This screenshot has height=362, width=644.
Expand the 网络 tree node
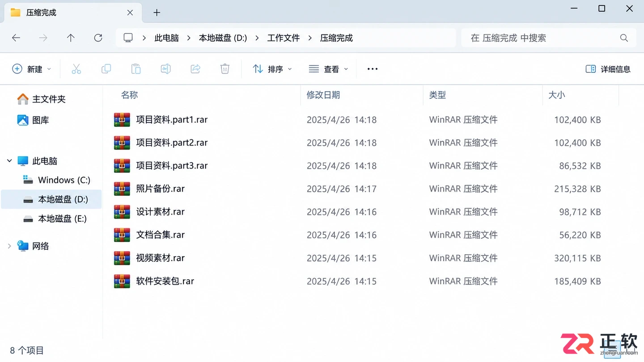[9, 246]
